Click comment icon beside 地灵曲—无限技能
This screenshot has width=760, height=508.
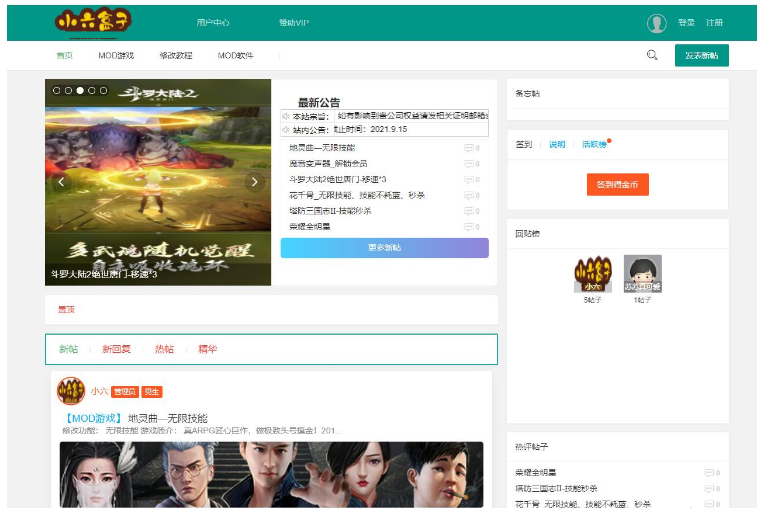tap(468, 148)
